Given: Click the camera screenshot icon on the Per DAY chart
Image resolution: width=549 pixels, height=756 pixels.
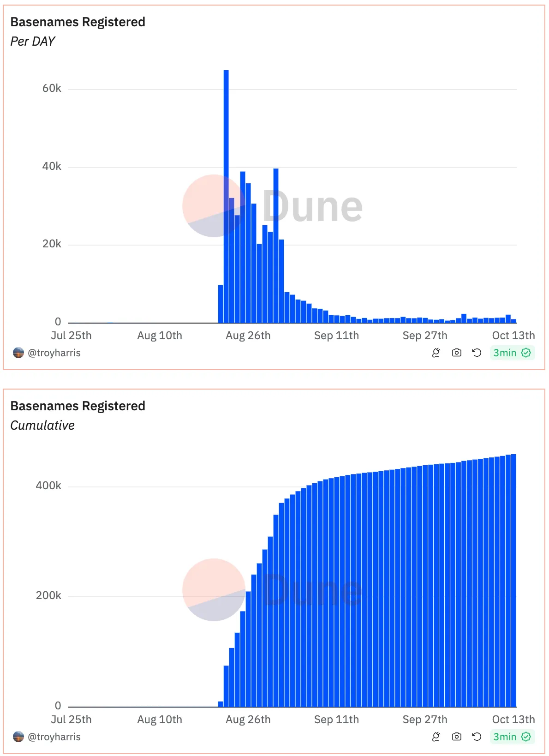Looking at the screenshot, I should [x=457, y=353].
